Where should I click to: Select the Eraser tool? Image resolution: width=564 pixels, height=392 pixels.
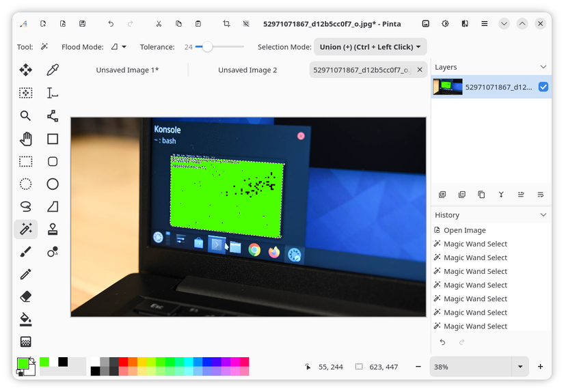pos(25,297)
